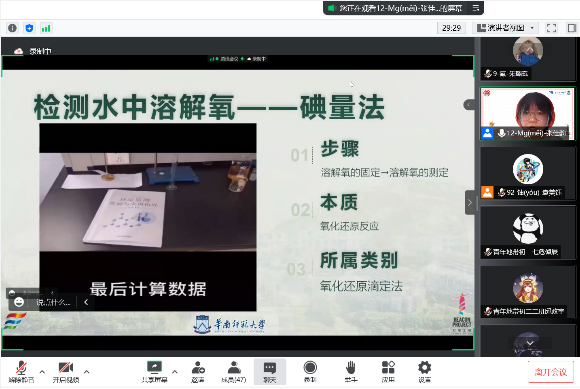Open the Apps grid icon
This screenshot has width=580, height=389.
pos(388,372)
